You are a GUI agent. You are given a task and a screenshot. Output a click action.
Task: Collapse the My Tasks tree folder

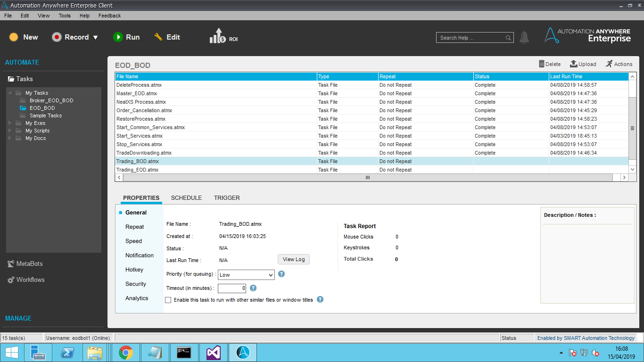pos(10,93)
